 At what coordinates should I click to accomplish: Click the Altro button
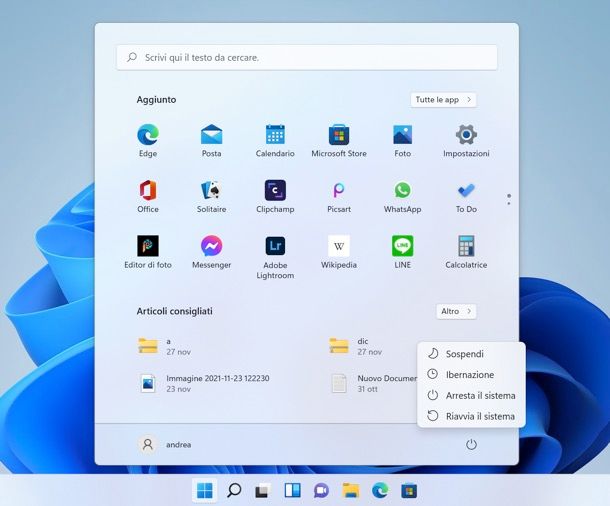[456, 311]
